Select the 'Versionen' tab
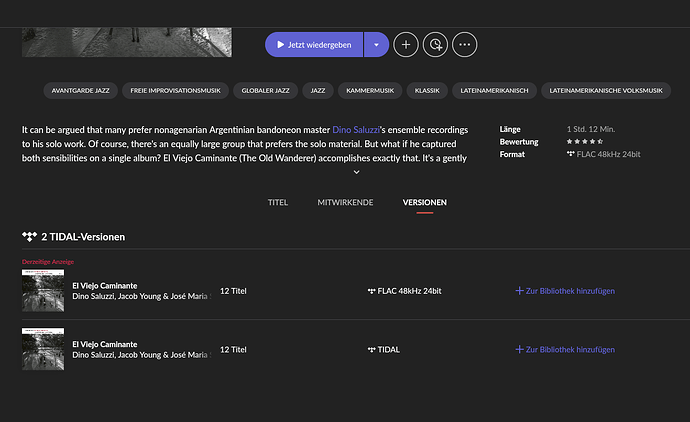The height and width of the screenshot is (422, 690). pos(425,202)
